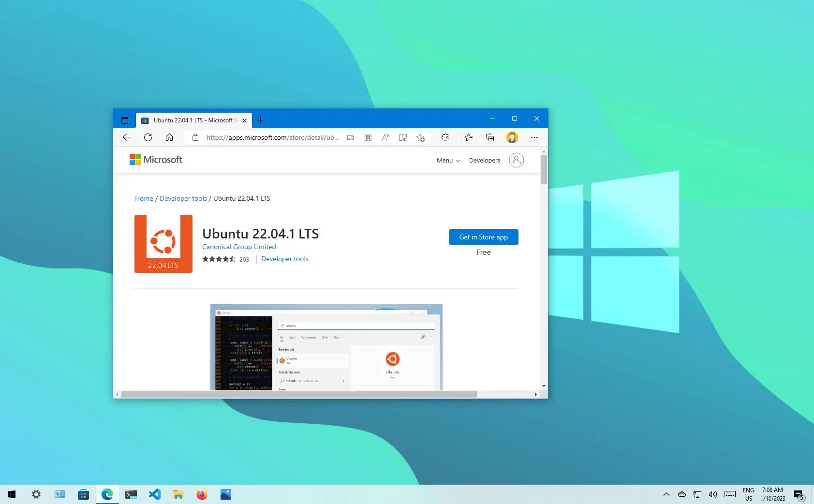Image resolution: width=814 pixels, height=504 pixels.
Task: Click the star rating of the Ubuntu app
Action: click(219, 259)
